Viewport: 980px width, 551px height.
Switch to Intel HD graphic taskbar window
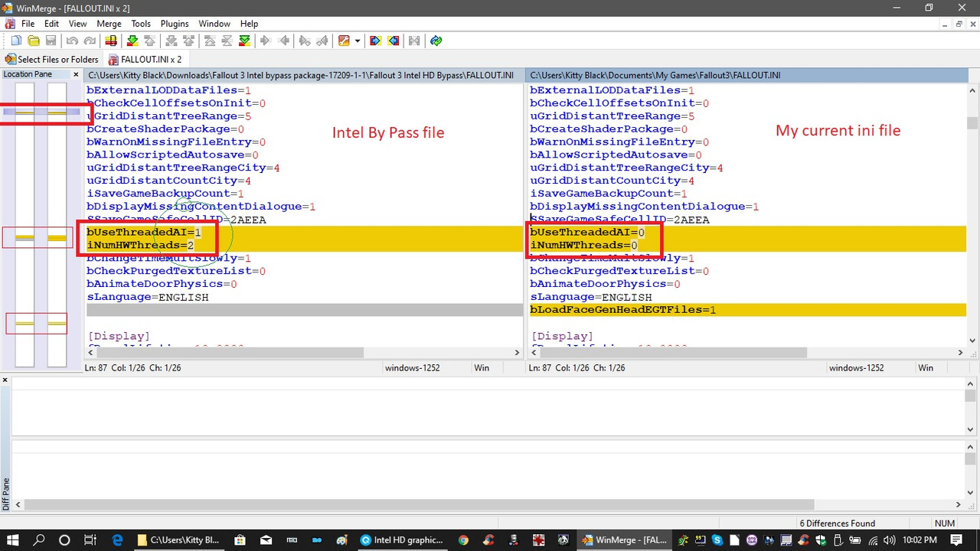click(403, 540)
